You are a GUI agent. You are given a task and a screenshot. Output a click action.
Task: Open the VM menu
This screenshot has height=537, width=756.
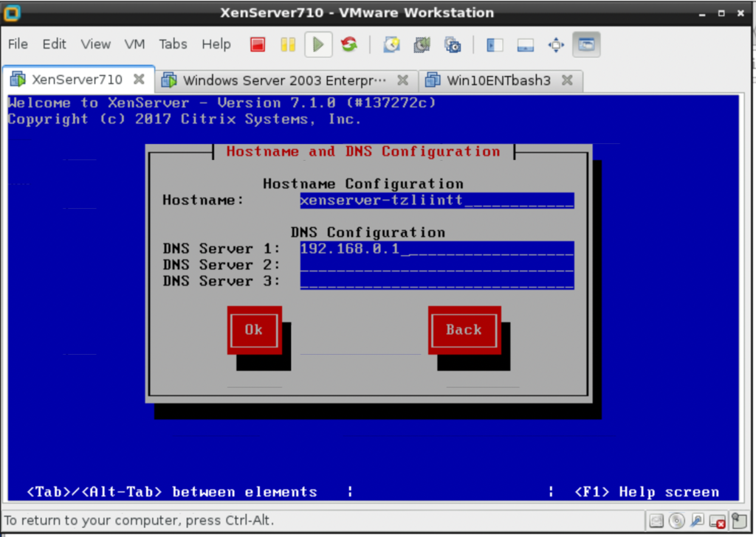134,44
